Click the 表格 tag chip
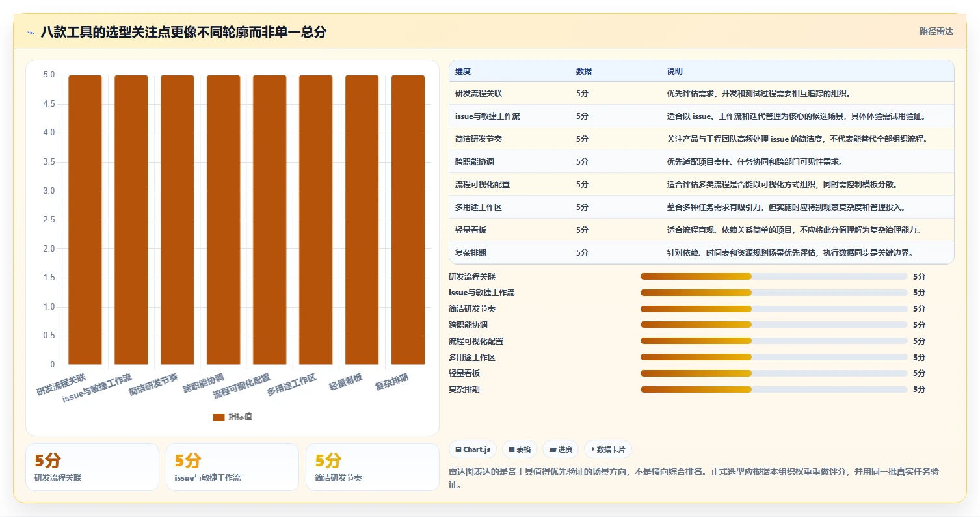 [519, 449]
